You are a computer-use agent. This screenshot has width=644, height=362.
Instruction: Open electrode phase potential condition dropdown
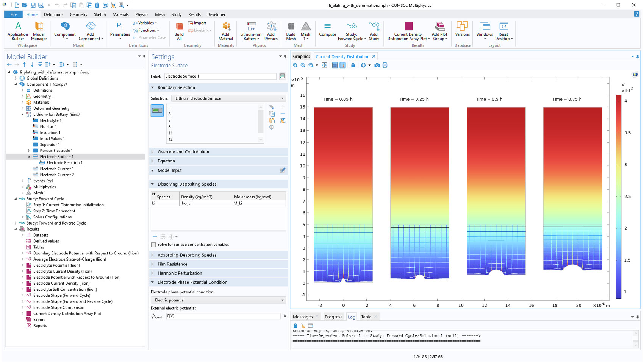(x=218, y=300)
